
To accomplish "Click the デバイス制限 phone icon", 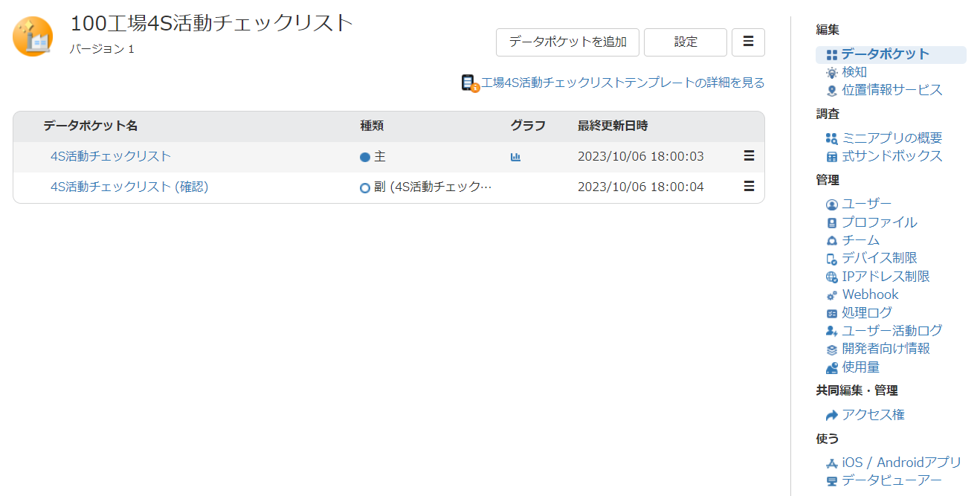I will pyautogui.click(x=832, y=259).
